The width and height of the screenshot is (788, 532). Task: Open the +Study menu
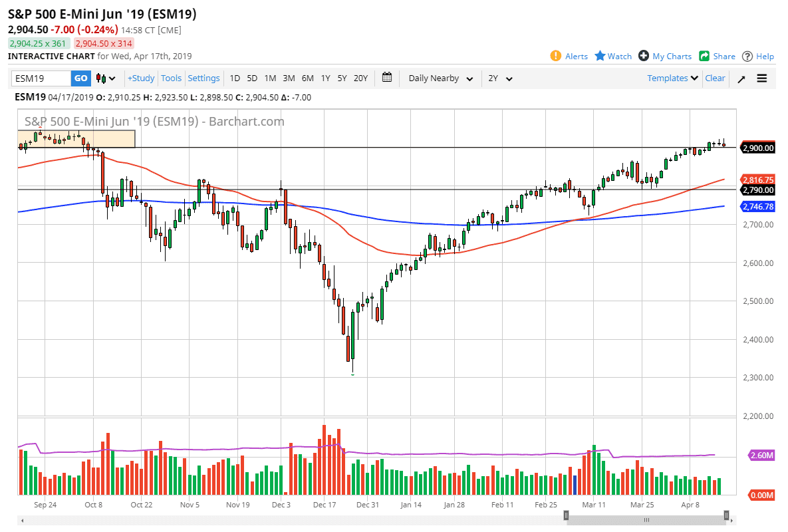tap(141, 78)
